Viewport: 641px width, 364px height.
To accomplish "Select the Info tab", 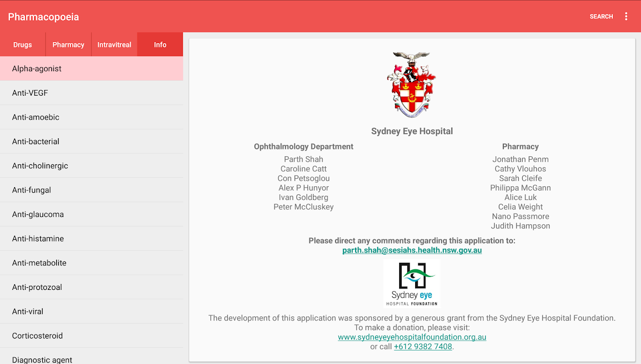I will (x=160, y=45).
